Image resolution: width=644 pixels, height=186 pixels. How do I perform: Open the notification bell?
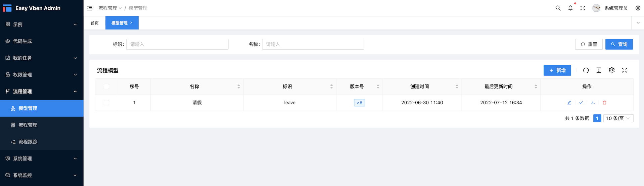pos(570,8)
